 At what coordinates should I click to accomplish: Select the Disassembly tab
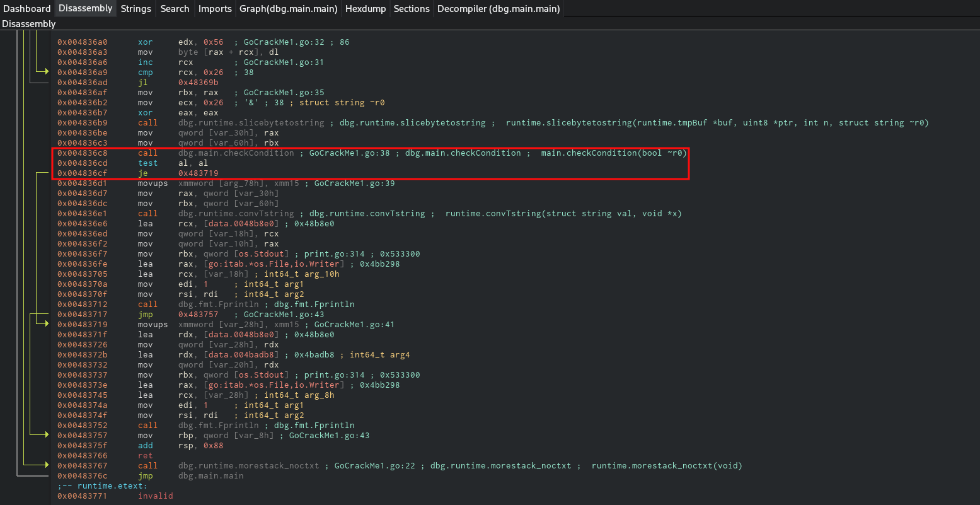tap(85, 9)
